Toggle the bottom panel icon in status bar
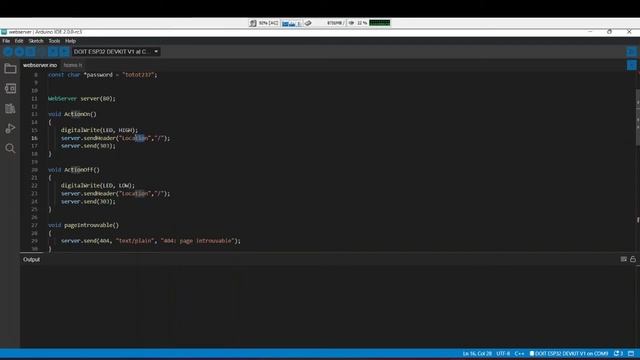640x360 pixels. [631, 353]
